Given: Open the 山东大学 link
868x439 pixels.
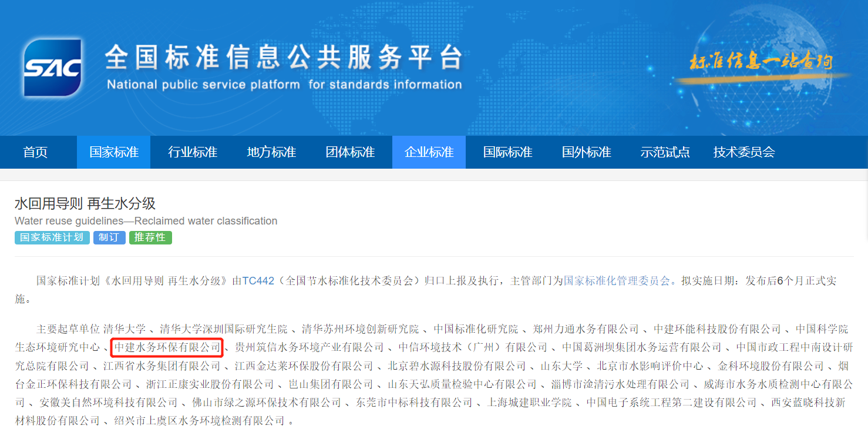Looking at the screenshot, I should click(x=561, y=366).
